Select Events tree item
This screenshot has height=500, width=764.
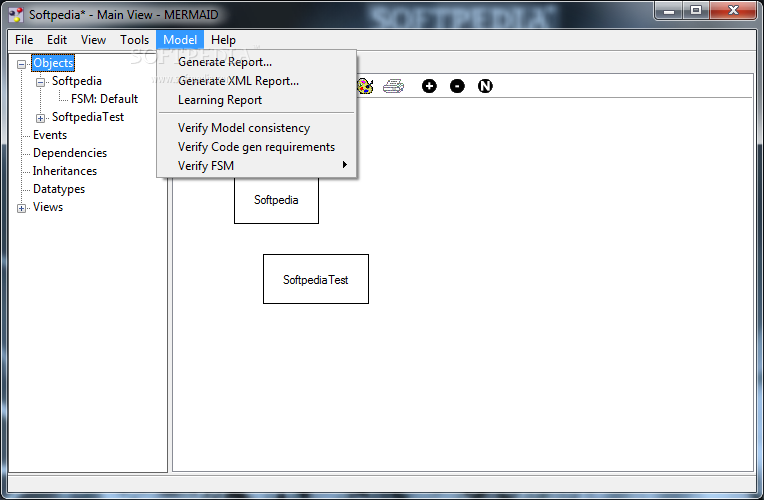50,135
